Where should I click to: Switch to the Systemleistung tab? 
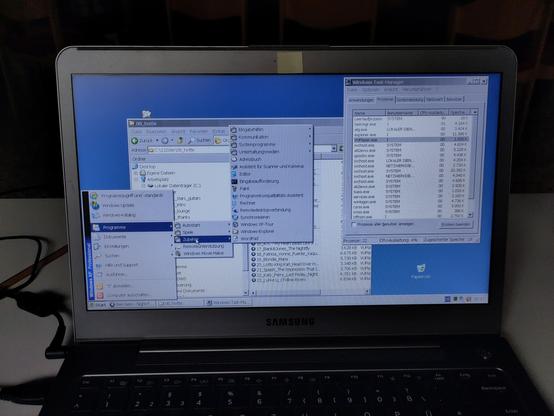point(409,100)
